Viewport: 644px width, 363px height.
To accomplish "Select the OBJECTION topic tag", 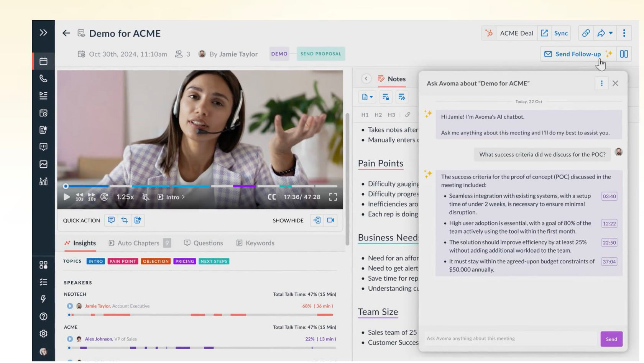I will 156,261.
